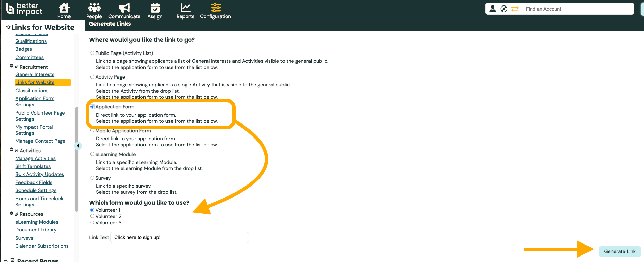Collapse sidebar using the left arrow handle

[78, 146]
